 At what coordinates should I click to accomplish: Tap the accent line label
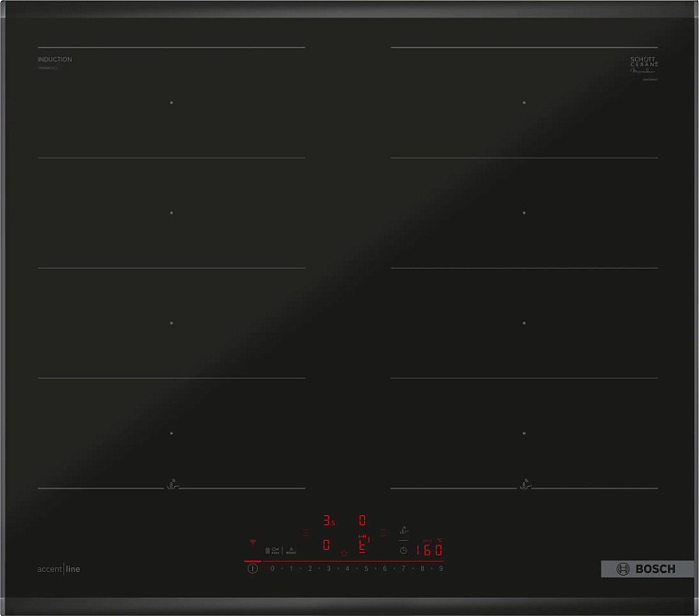pyautogui.click(x=59, y=568)
